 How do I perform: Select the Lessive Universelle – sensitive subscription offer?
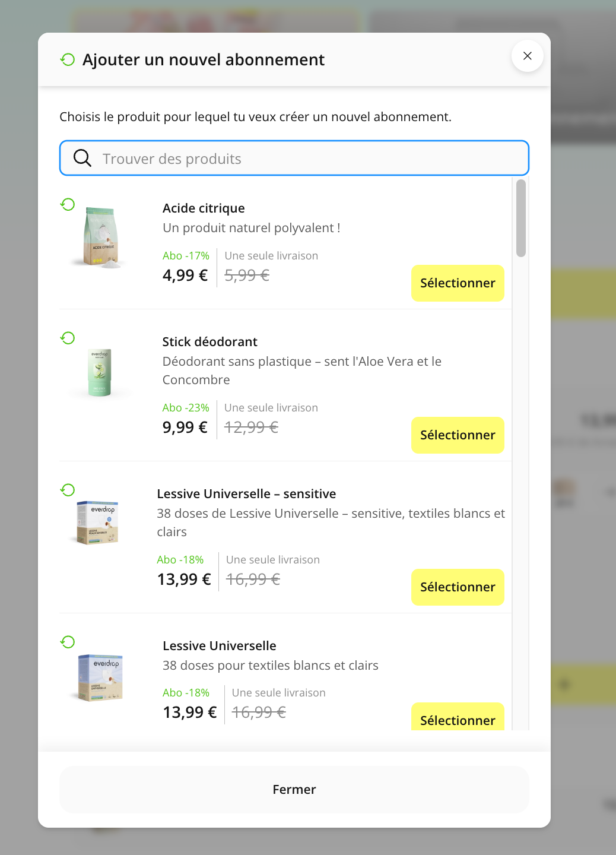pos(457,587)
